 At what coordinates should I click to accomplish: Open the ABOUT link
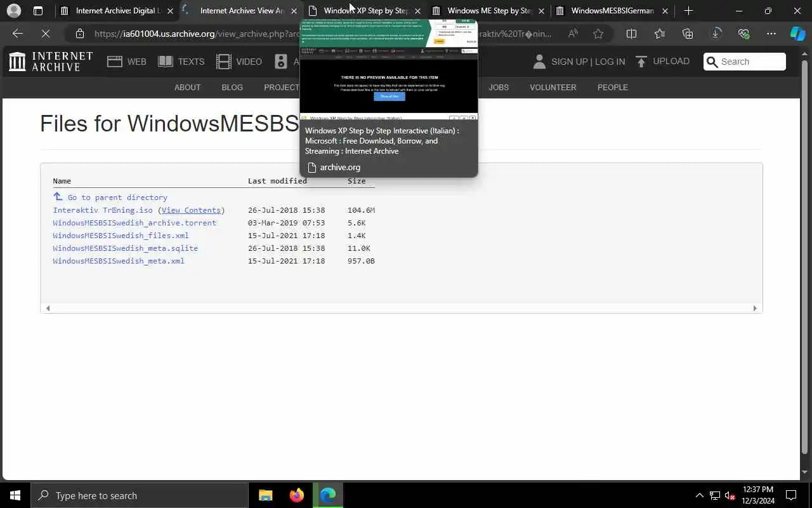point(187,88)
